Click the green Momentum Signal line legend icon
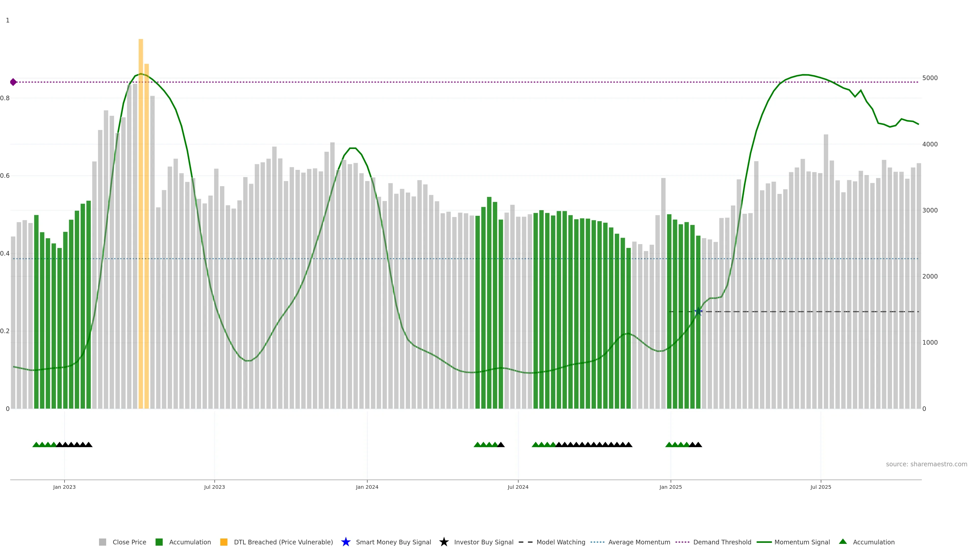The width and height of the screenshot is (980, 551). [x=764, y=542]
